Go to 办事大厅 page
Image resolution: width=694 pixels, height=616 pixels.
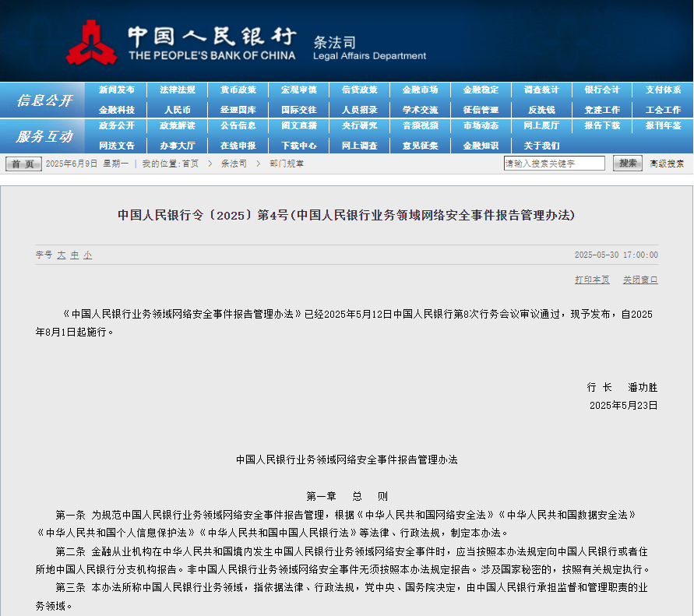pyautogui.click(x=177, y=146)
